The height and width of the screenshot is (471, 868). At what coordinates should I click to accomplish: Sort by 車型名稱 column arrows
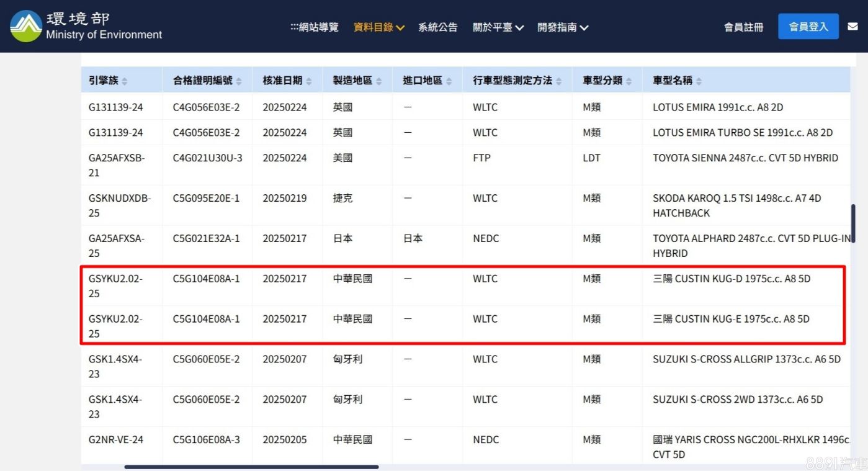click(x=699, y=81)
